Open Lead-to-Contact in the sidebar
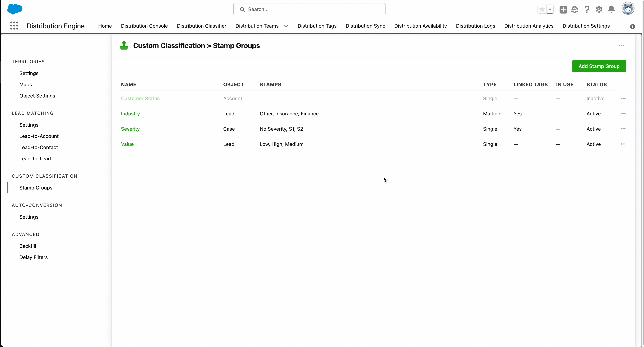 (39, 147)
